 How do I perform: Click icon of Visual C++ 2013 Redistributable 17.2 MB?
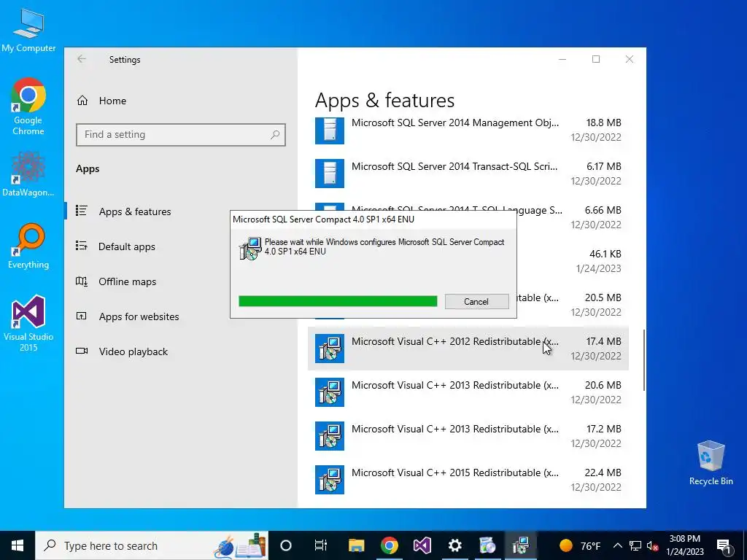pyautogui.click(x=329, y=436)
